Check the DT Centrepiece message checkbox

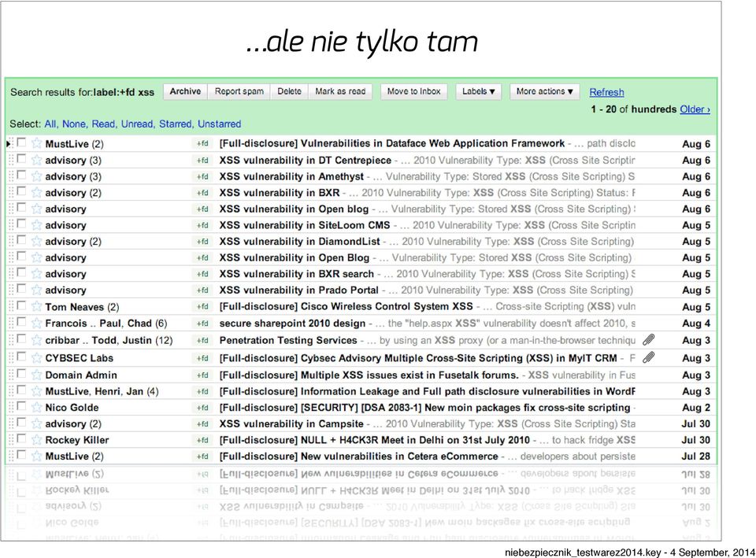pyautogui.click(x=21, y=159)
